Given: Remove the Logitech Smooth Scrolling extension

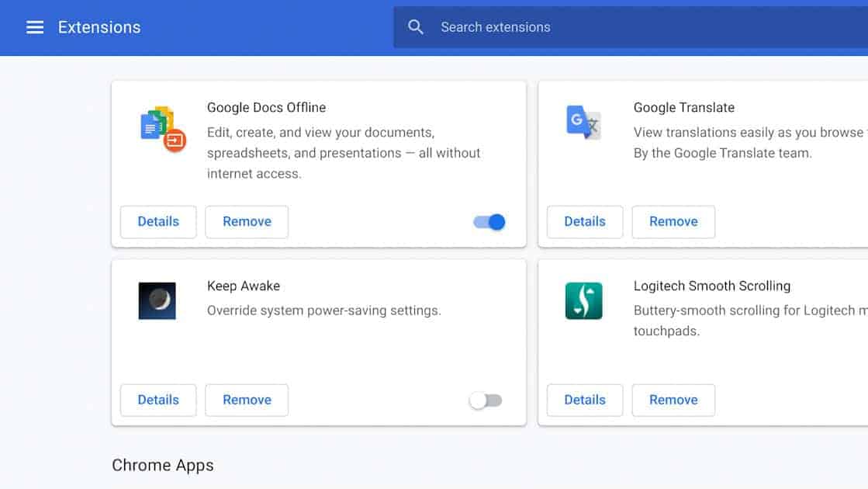Looking at the screenshot, I should (x=673, y=400).
